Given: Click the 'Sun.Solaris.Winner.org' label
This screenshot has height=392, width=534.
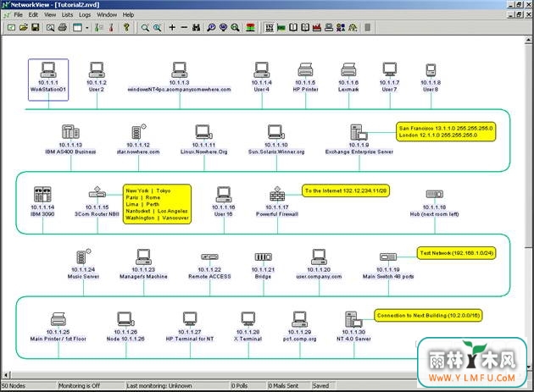Looking at the screenshot, I should click(x=276, y=152).
